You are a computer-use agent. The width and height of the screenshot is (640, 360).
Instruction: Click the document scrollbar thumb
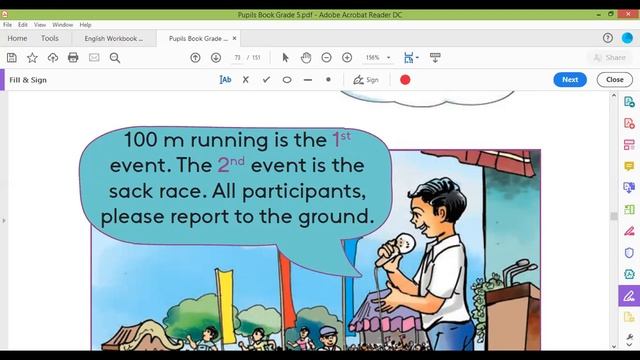tap(613, 216)
